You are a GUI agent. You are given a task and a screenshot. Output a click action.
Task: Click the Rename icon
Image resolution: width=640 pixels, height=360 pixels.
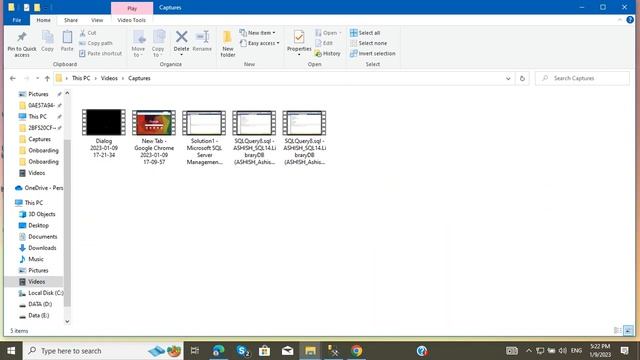pos(202,37)
